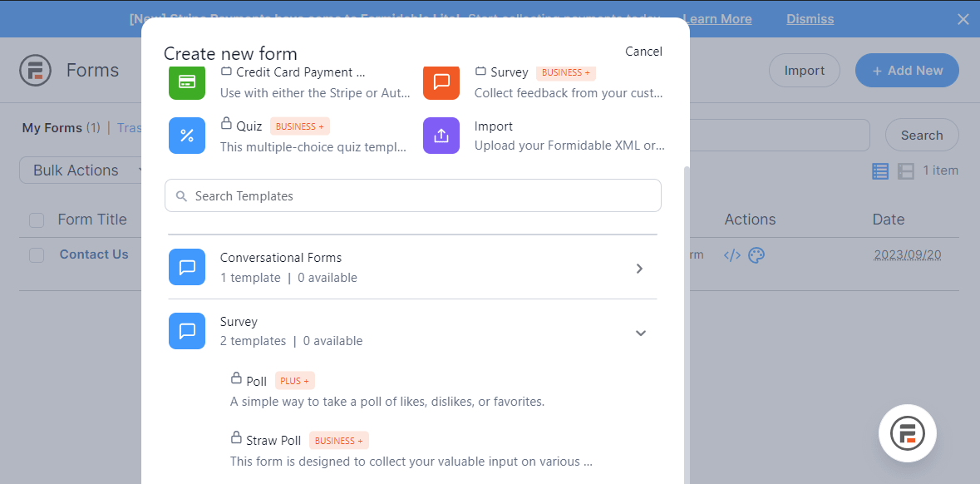Expand the Conversational Forms category arrow
This screenshot has width=980, height=484.
click(x=639, y=269)
